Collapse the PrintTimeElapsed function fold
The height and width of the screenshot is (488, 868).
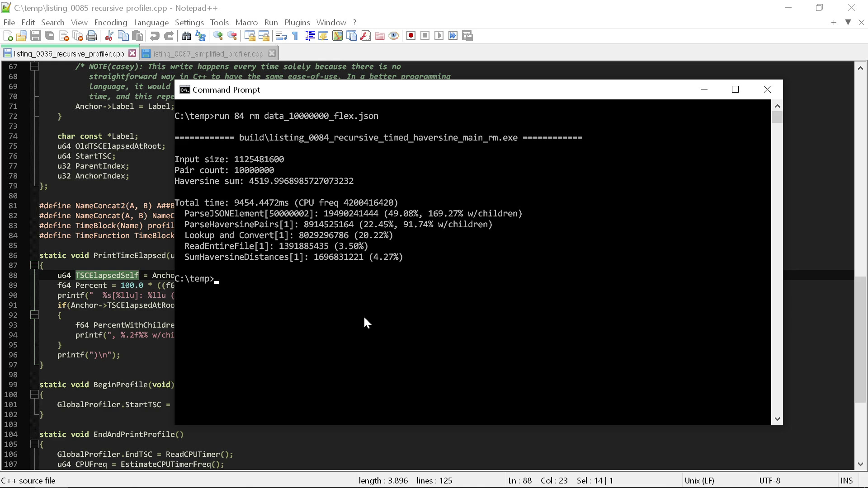(35, 265)
